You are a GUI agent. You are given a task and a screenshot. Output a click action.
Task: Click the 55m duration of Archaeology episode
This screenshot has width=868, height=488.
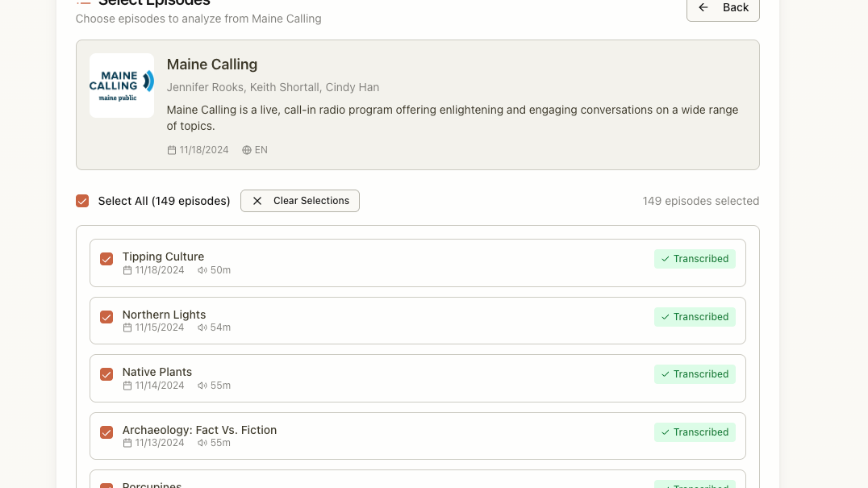click(x=220, y=443)
